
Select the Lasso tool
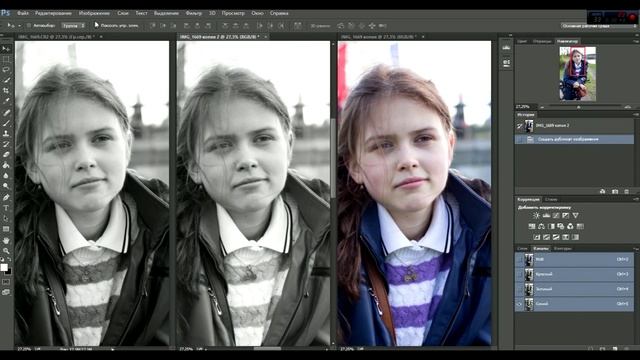[x=6, y=70]
